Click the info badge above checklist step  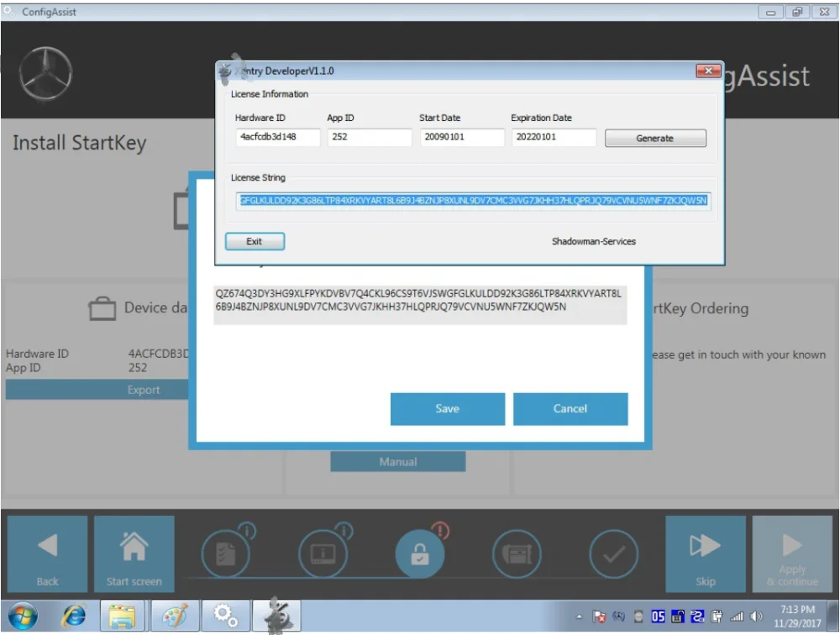click(x=247, y=531)
